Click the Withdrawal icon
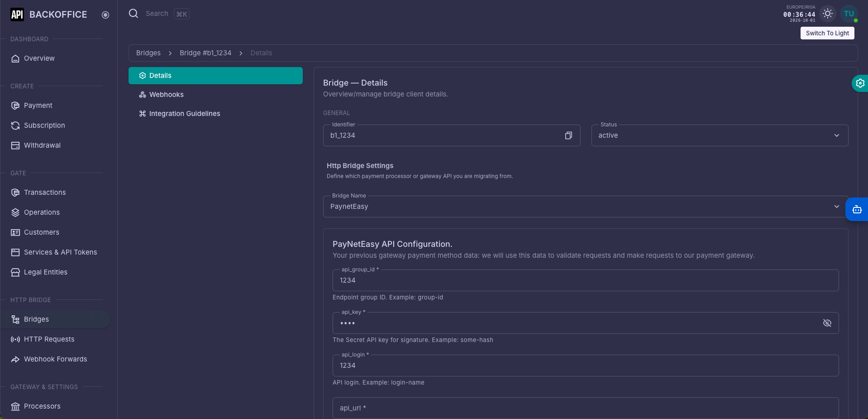868x419 pixels. (x=15, y=145)
